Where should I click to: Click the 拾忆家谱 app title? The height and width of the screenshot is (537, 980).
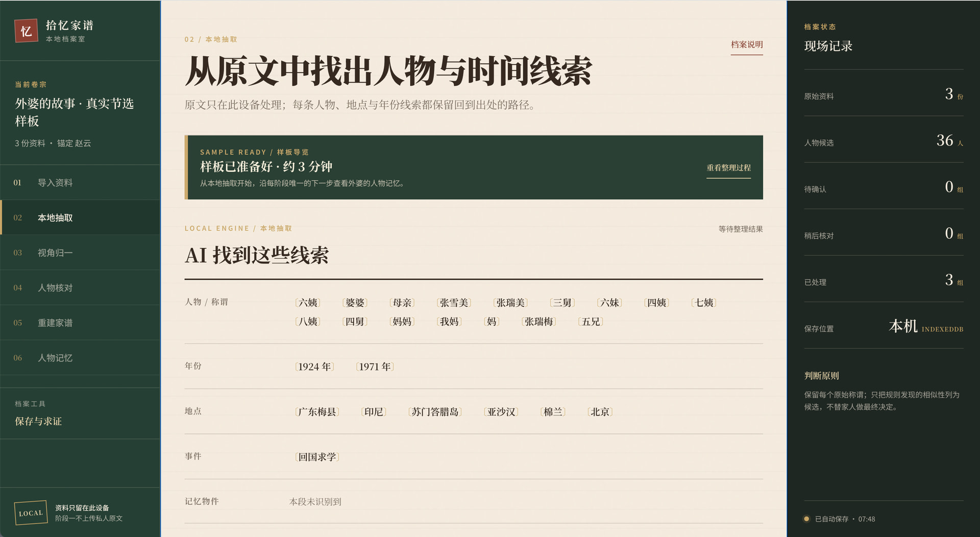click(69, 26)
